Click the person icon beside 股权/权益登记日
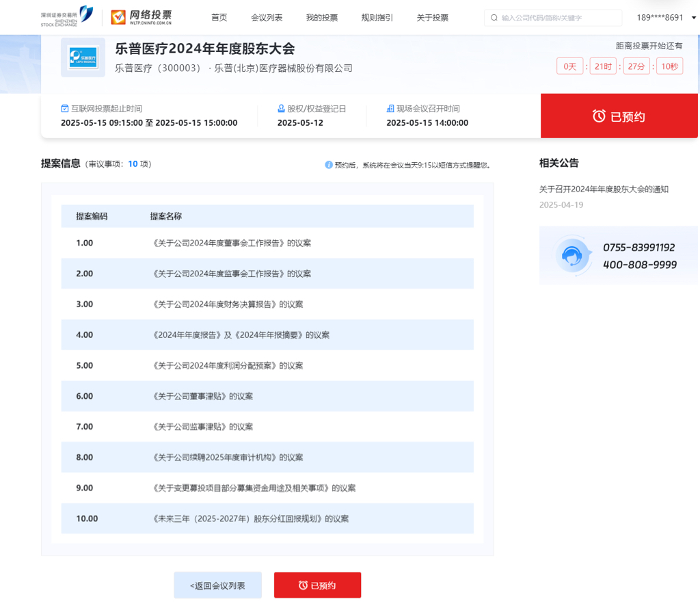 (x=281, y=109)
